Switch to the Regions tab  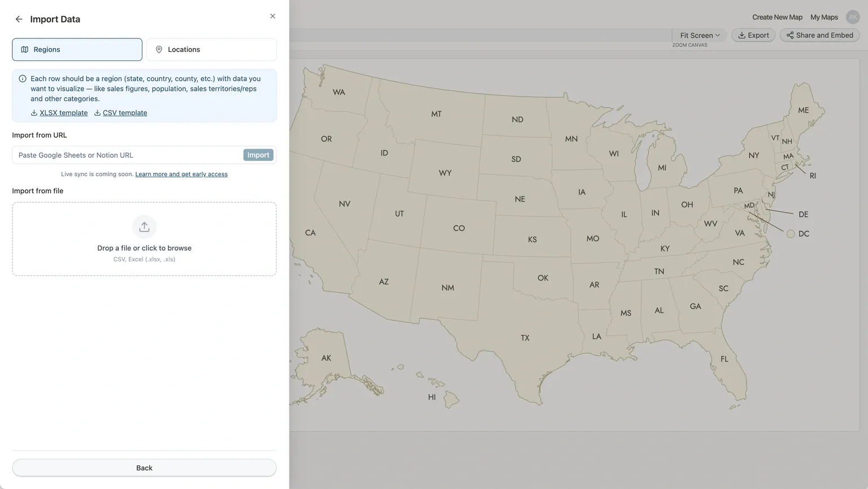(x=77, y=50)
